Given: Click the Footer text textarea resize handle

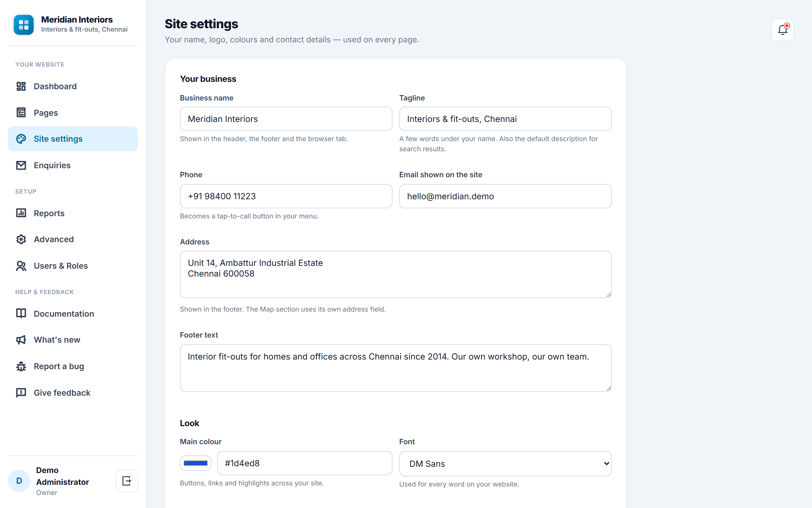Looking at the screenshot, I should click(608, 388).
